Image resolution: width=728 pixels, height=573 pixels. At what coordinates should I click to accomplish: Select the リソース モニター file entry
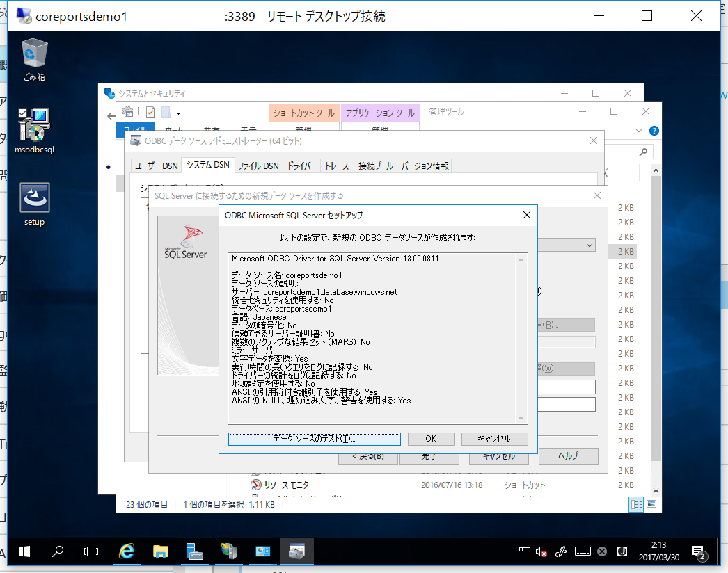point(290,485)
